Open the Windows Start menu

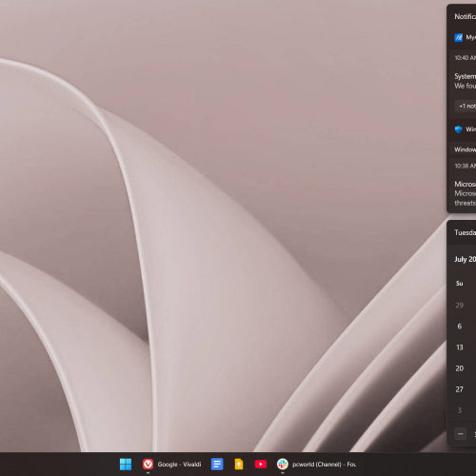pyautogui.click(x=126, y=465)
